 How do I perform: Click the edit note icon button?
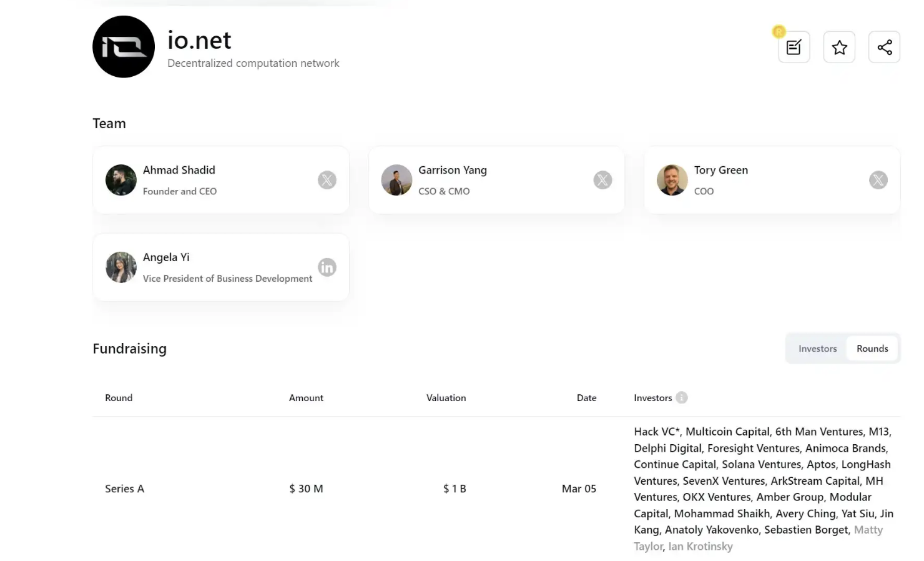coord(794,47)
